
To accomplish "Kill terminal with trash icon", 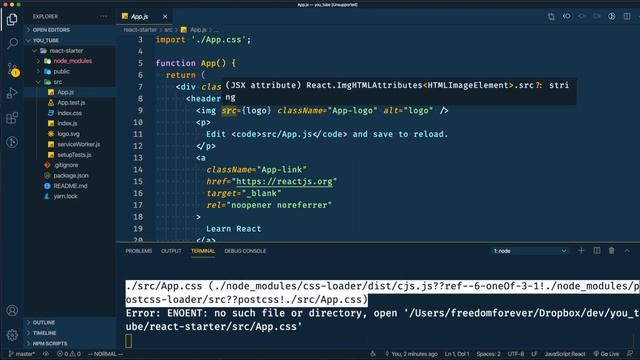I will (x=611, y=251).
